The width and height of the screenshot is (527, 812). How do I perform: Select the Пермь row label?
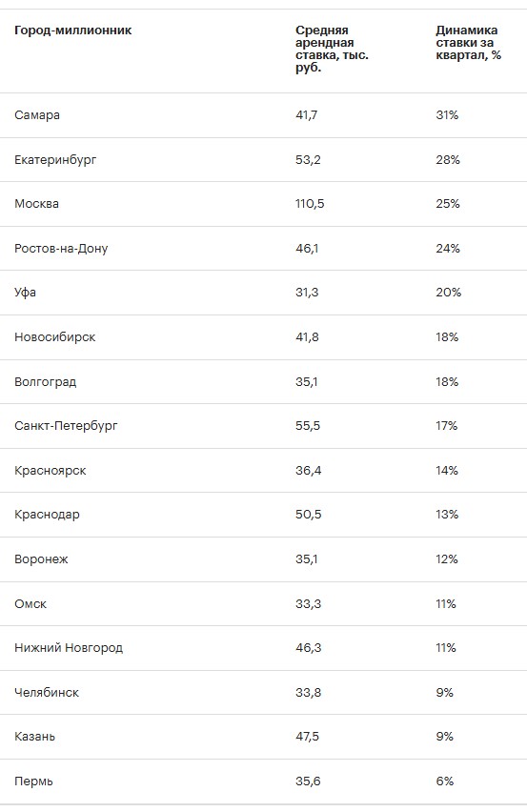point(33,782)
